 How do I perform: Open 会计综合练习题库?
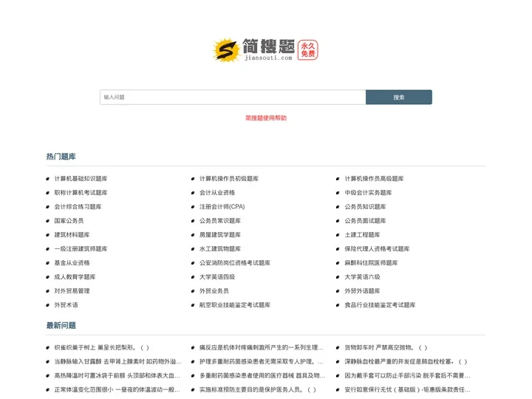78,207
